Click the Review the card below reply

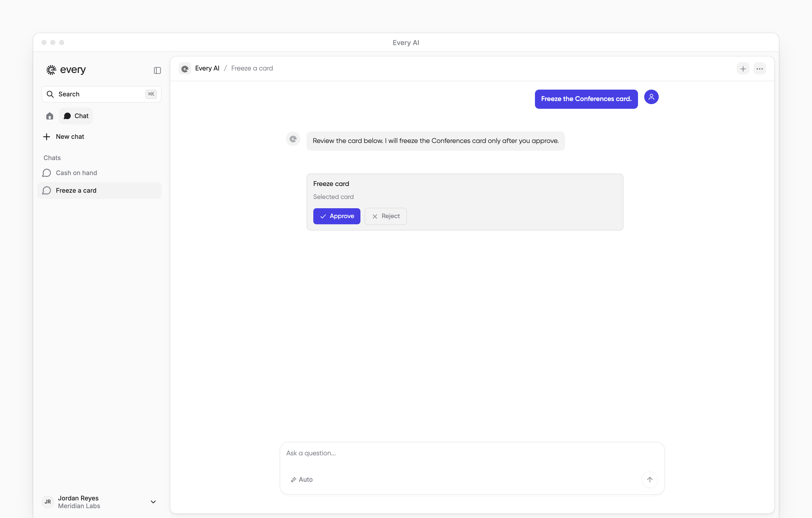tap(435, 141)
